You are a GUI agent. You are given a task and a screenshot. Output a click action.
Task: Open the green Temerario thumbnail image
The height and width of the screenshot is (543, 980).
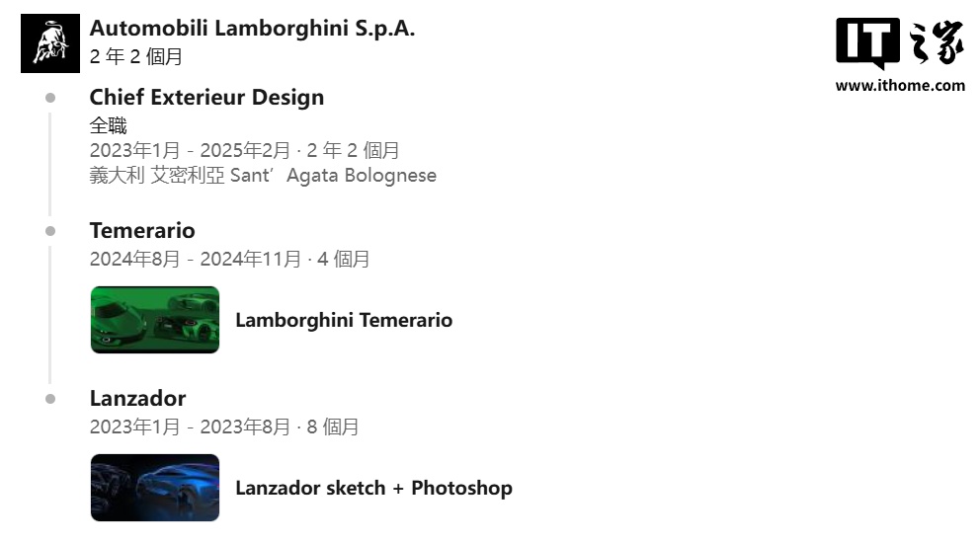pos(155,320)
